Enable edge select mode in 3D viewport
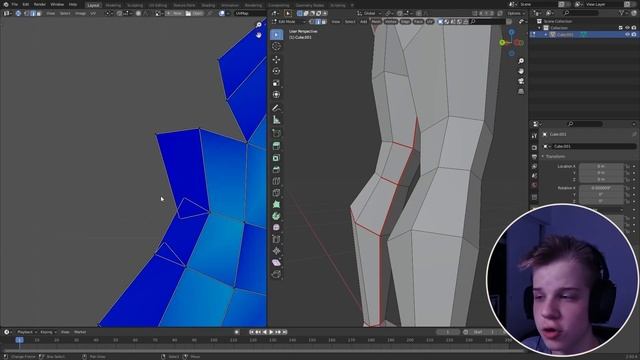 tap(318, 22)
